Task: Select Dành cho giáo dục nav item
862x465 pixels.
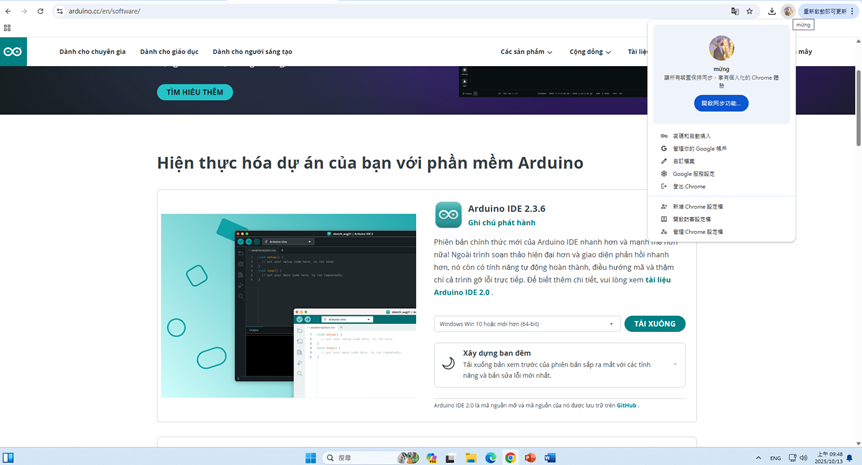Action: click(169, 52)
